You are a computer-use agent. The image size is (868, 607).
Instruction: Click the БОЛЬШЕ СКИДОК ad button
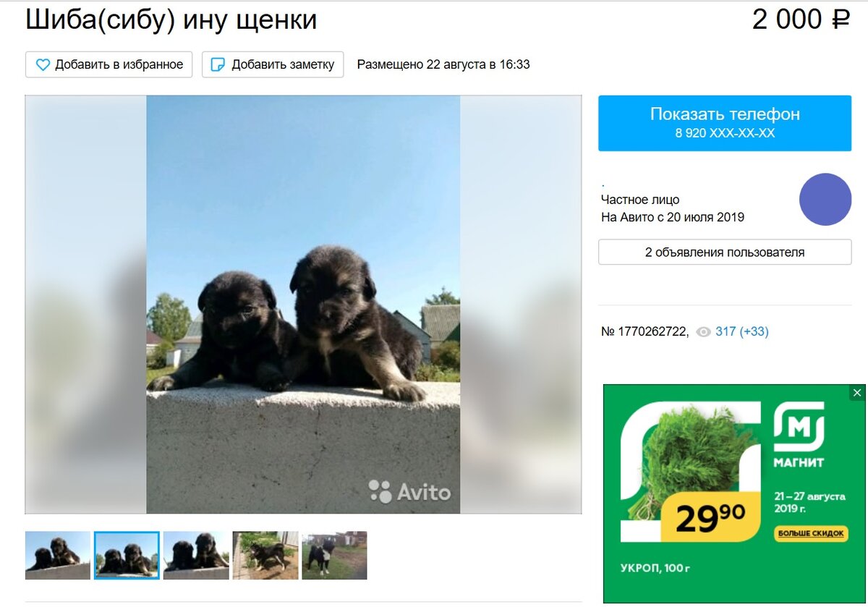(810, 533)
